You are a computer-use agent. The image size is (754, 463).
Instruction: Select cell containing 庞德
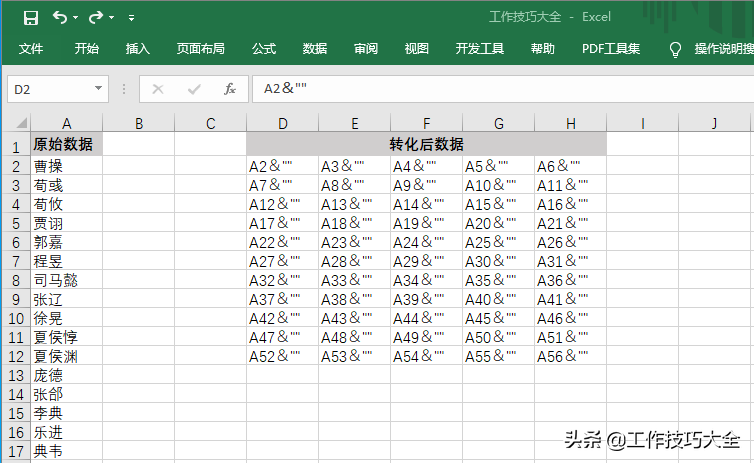click(x=66, y=375)
